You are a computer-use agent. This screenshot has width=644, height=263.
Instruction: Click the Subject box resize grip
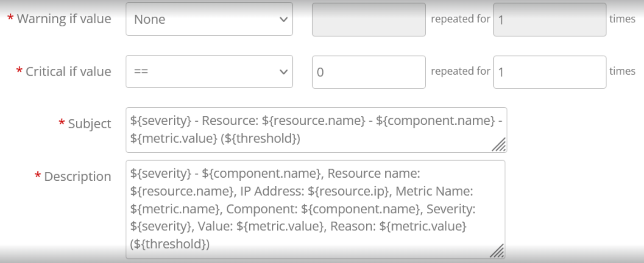coord(499,145)
